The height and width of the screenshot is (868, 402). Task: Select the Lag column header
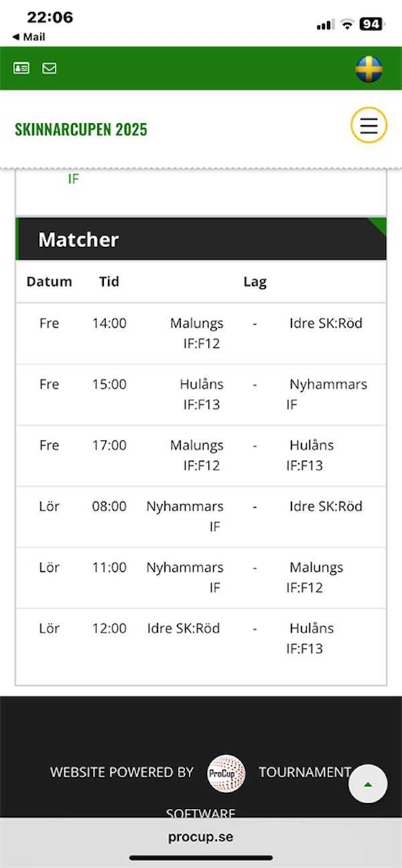click(x=255, y=282)
